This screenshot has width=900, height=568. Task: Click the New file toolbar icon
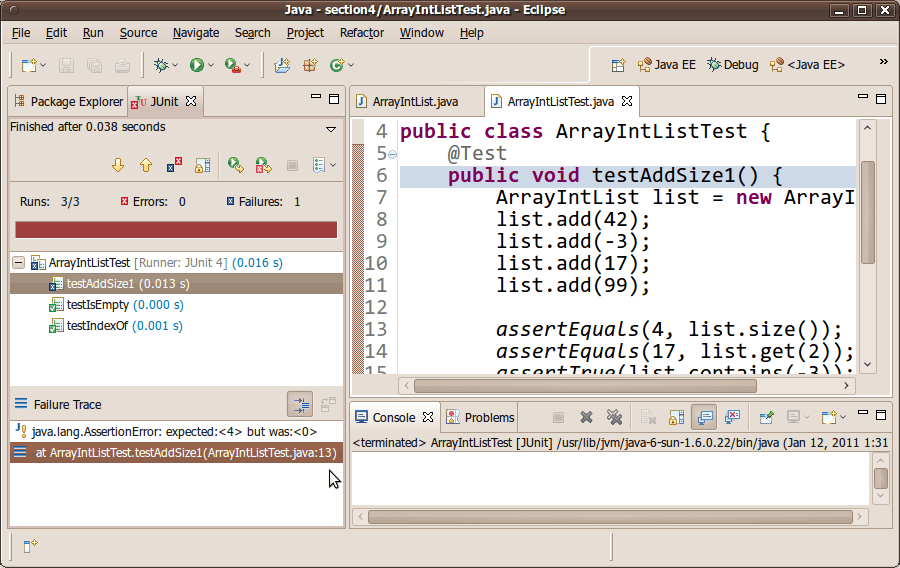coord(28,65)
